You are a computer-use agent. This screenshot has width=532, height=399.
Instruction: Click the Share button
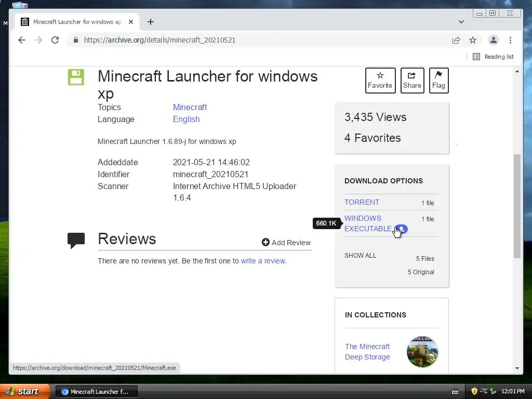click(412, 81)
